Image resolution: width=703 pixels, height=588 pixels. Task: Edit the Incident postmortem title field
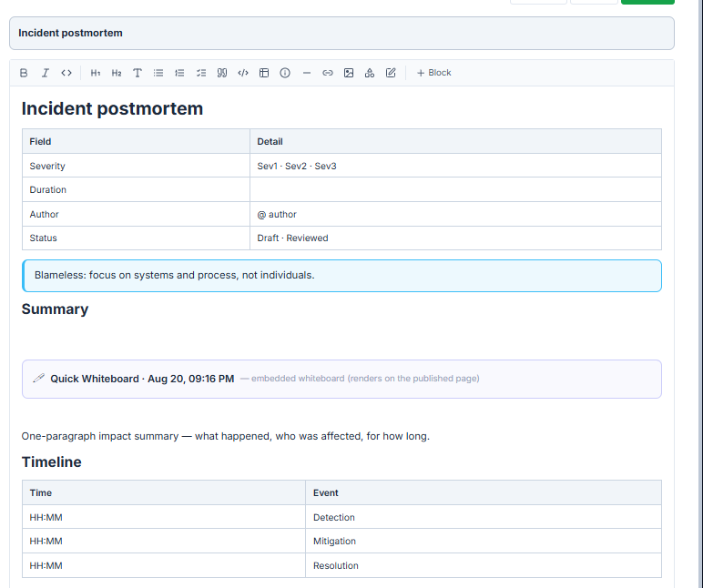(x=341, y=33)
